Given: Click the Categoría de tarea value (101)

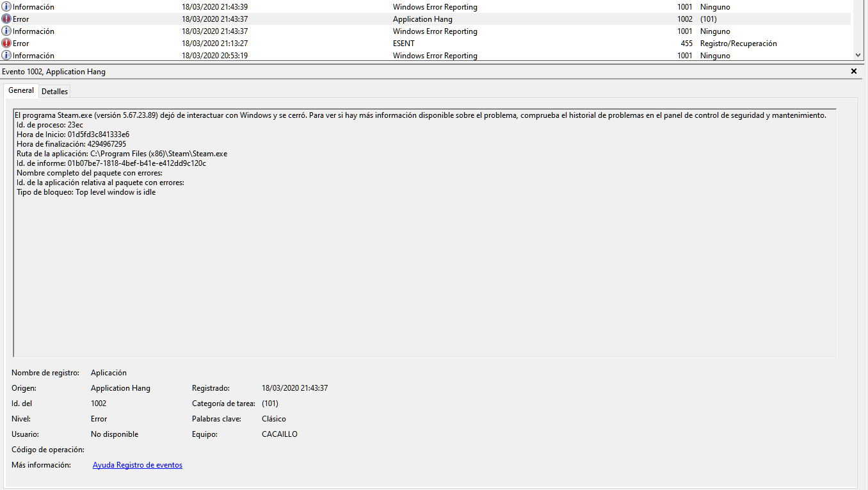Looking at the screenshot, I should pyautogui.click(x=270, y=404).
